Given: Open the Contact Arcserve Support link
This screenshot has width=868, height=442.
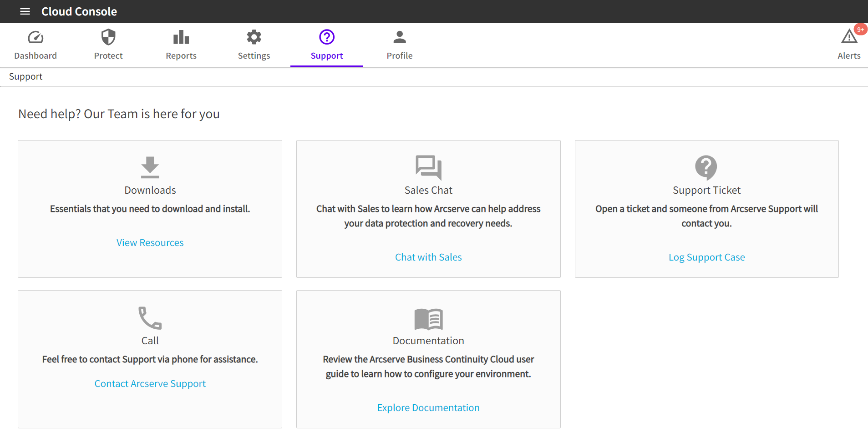Looking at the screenshot, I should pyautogui.click(x=150, y=384).
